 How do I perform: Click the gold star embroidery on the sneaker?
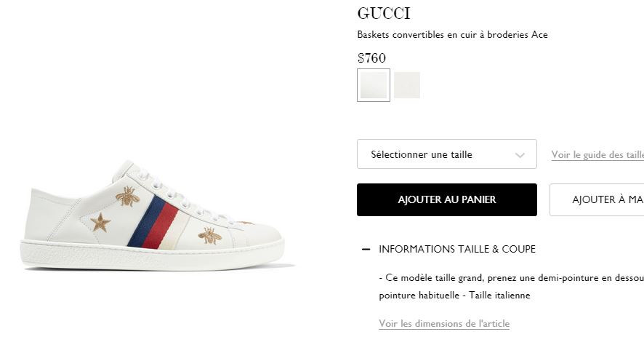[x=100, y=223]
